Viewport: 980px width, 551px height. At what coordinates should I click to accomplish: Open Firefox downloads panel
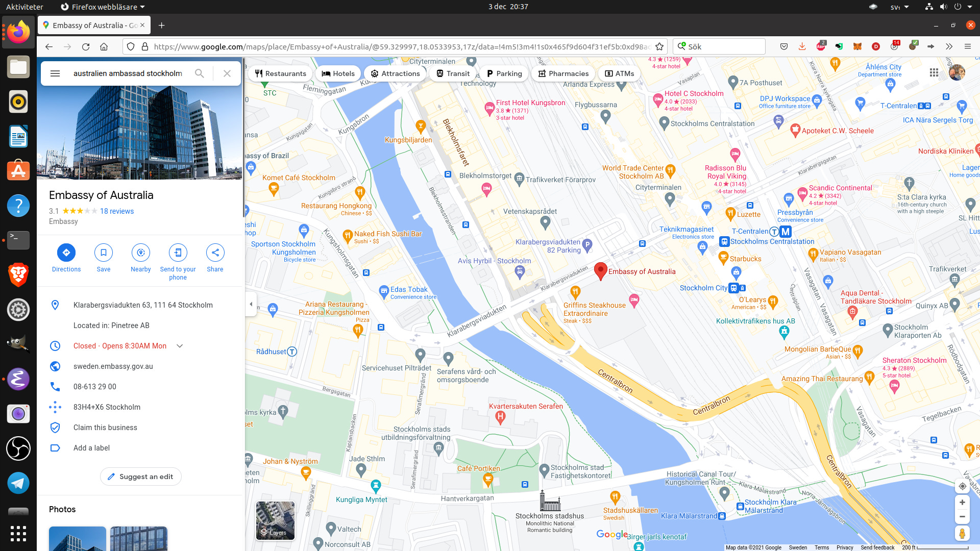pos(802,46)
